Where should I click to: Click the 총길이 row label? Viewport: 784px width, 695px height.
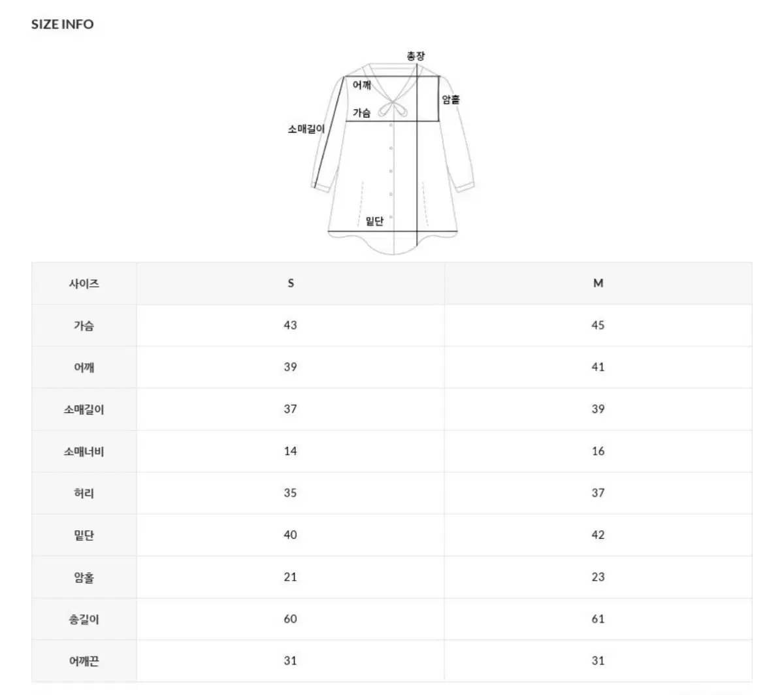pos(84,619)
